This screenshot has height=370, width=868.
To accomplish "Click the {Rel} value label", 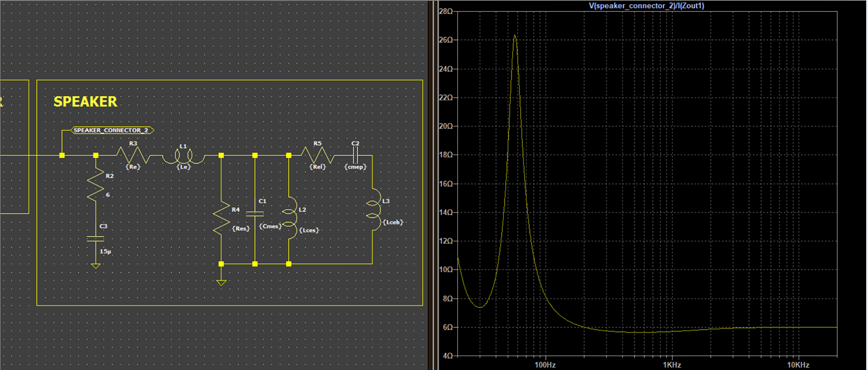I will [x=318, y=167].
